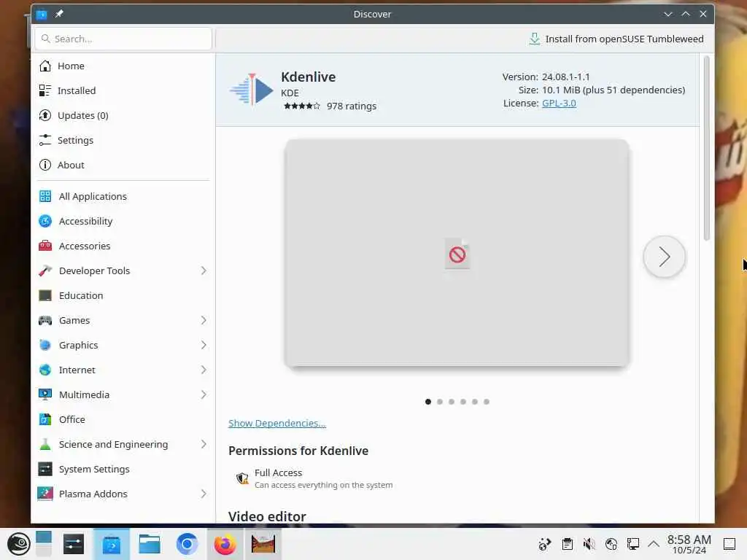Select the Graphics category icon

click(45, 345)
